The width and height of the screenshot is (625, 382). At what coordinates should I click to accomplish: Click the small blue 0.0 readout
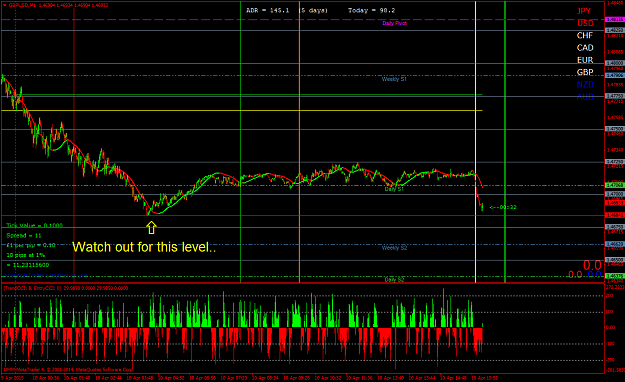(x=594, y=274)
